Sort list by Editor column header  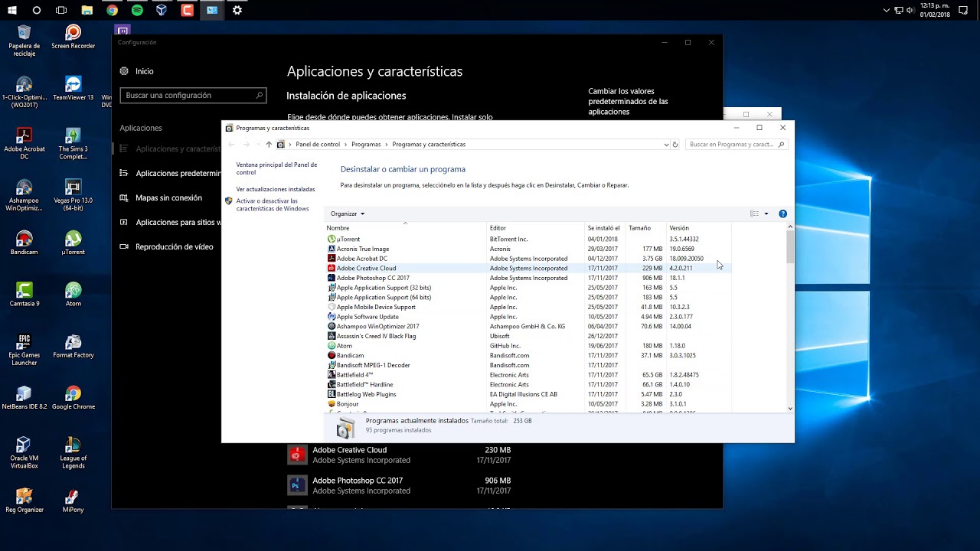tap(536, 228)
